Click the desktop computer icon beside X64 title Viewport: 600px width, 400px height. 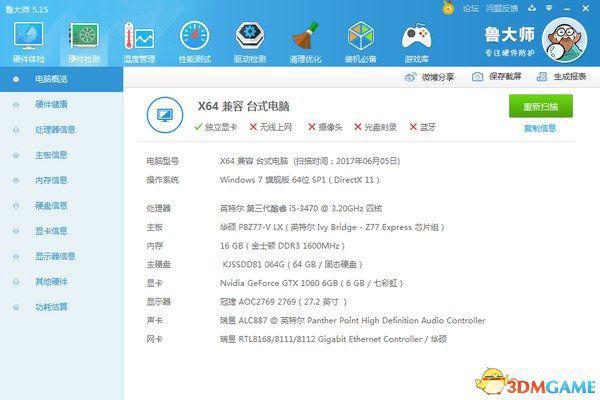165,115
